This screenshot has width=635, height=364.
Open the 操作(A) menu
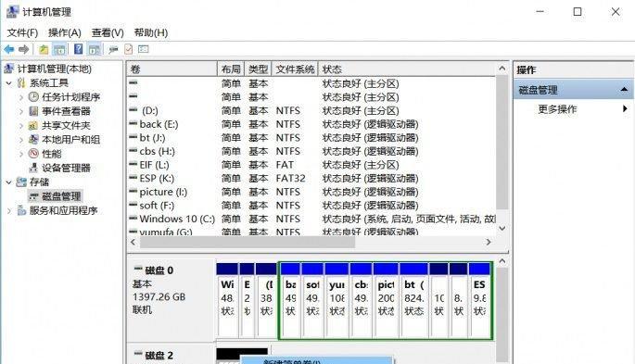[64, 32]
